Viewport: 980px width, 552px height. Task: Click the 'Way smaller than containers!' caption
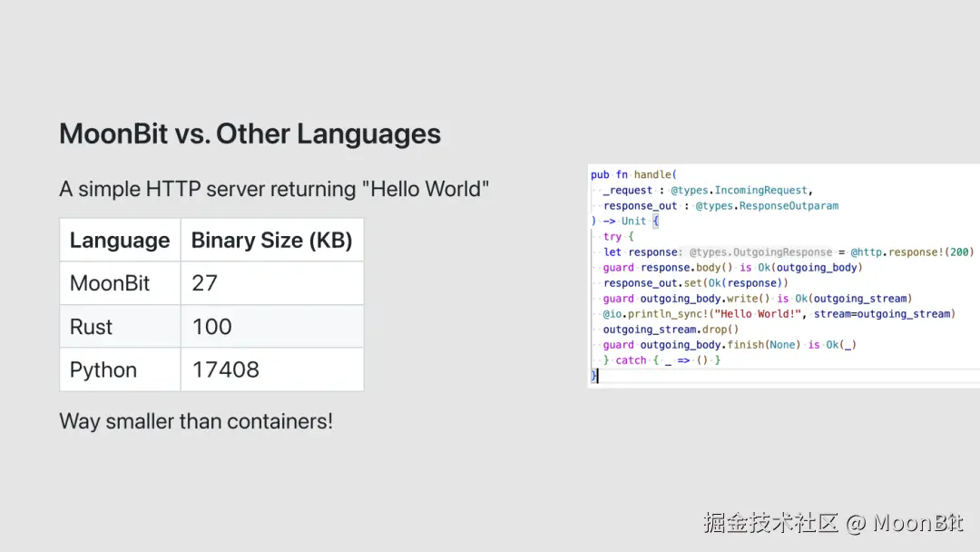196,421
